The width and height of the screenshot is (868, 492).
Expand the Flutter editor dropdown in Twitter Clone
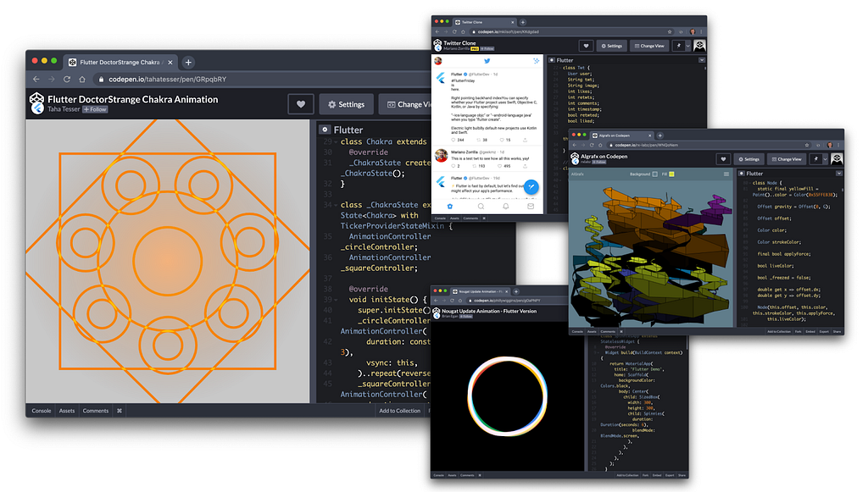(701, 60)
